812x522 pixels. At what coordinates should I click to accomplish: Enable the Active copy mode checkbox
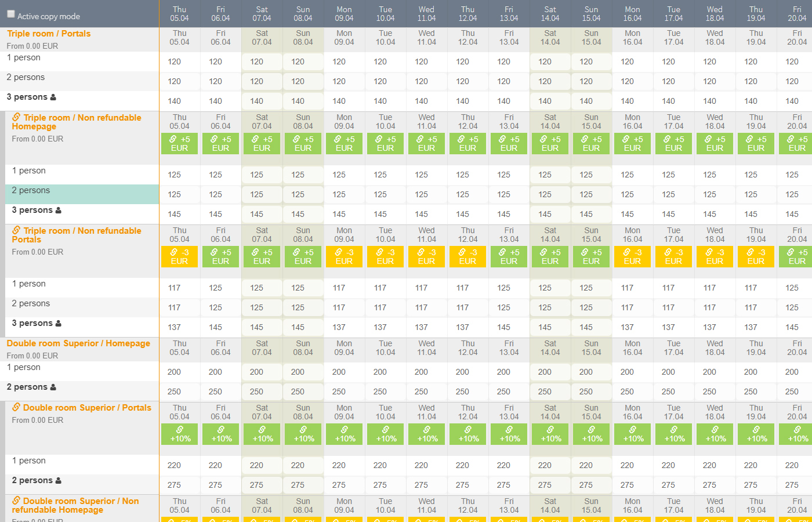[x=10, y=14]
